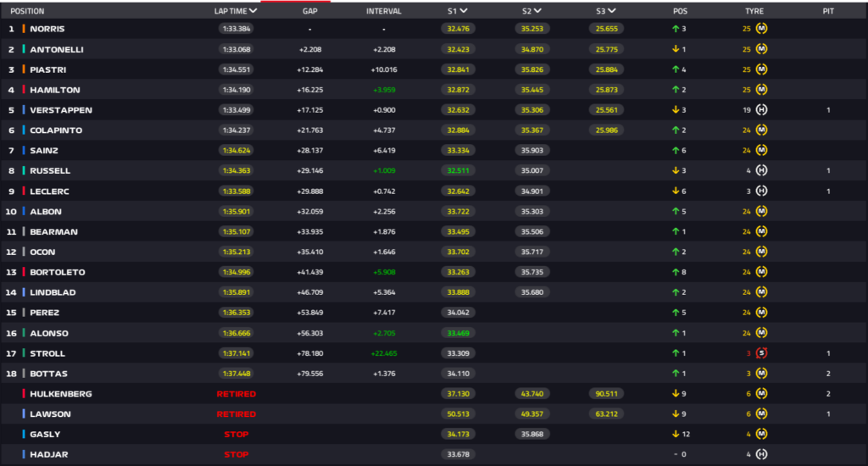This screenshot has width=868, height=466.
Task: Click Leclerc's lap time 1:33.588
Action: (236, 191)
